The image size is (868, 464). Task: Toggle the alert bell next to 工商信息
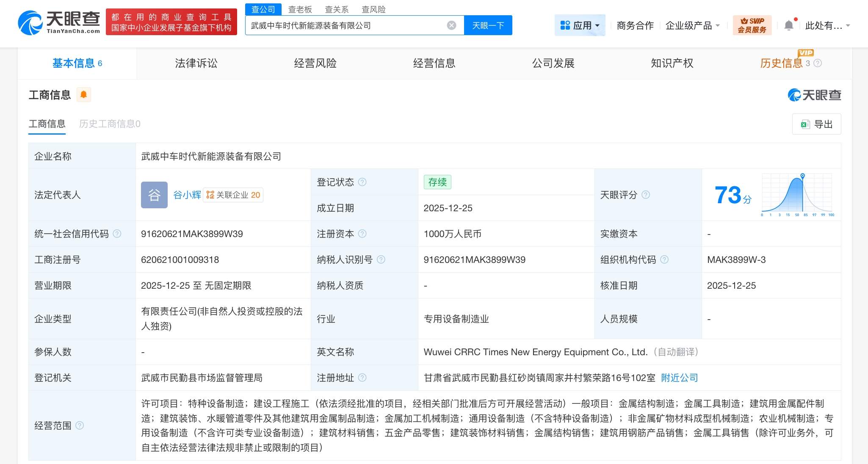tap(84, 94)
